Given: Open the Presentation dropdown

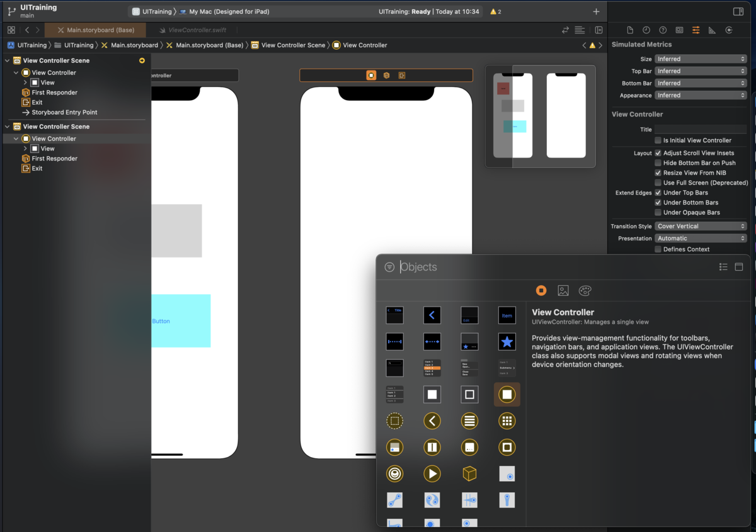Looking at the screenshot, I should pyautogui.click(x=701, y=238).
